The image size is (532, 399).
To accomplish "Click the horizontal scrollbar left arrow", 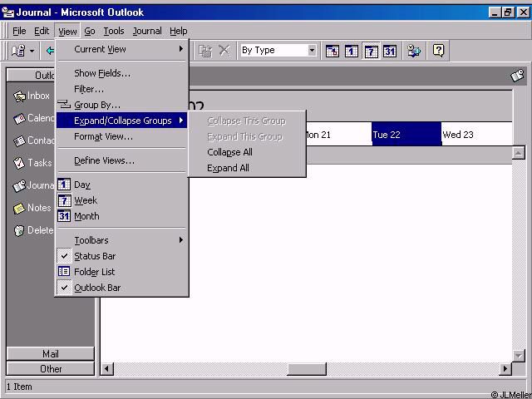I will click(x=107, y=369).
